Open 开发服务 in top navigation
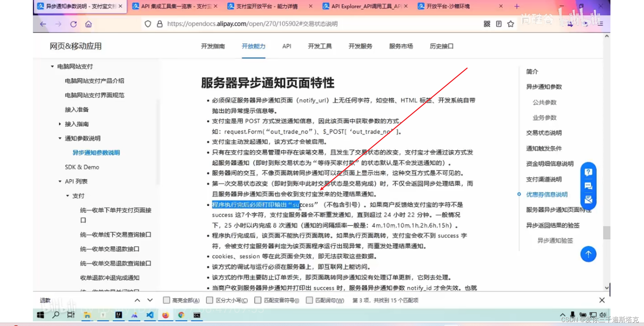The height and width of the screenshot is (326, 644). pyautogui.click(x=360, y=46)
